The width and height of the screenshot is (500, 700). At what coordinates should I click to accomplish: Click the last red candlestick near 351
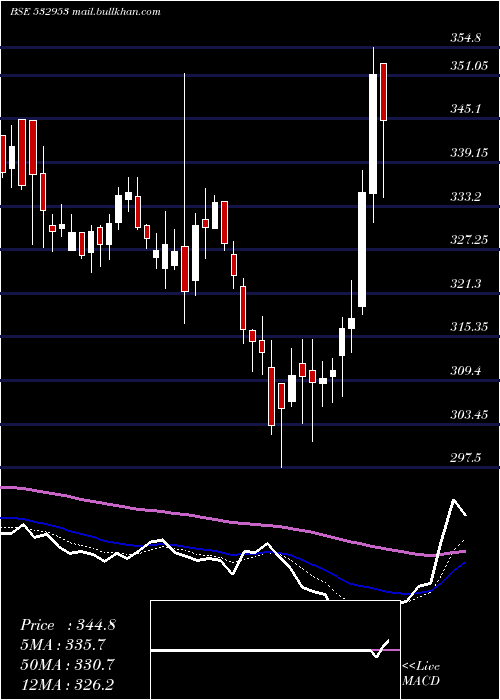point(383,92)
